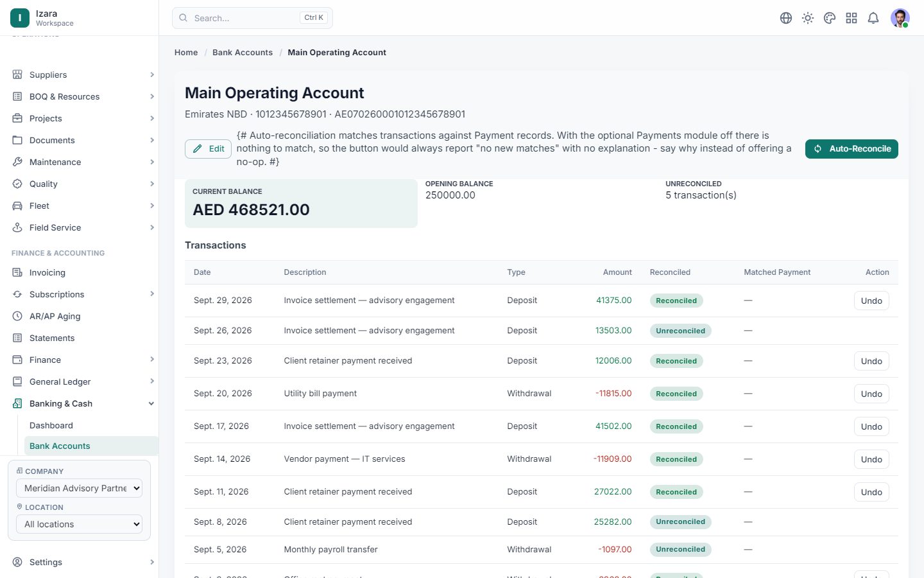Select Bank Accounts sidebar item
Image resolution: width=924 pixels, height=578 pixels.
point(91,446)
